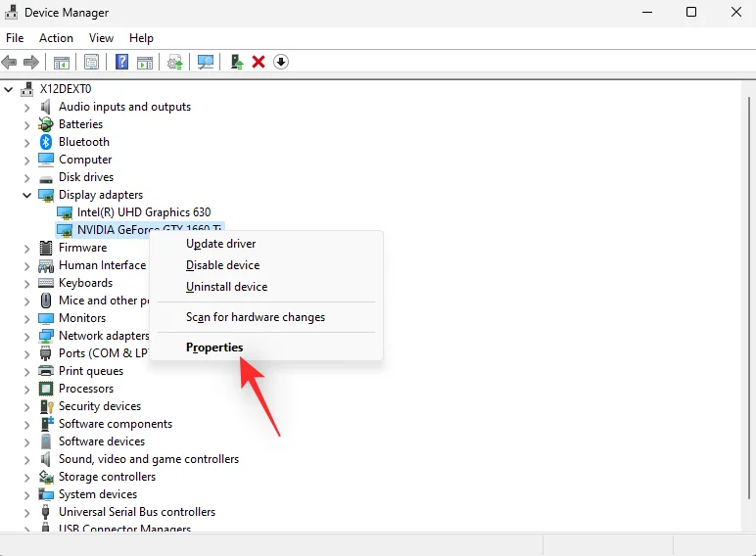Click the Show/Hide console tree icon
This screenshot has height=556, width=756.
pyautogui.click(x=62, y=62)
